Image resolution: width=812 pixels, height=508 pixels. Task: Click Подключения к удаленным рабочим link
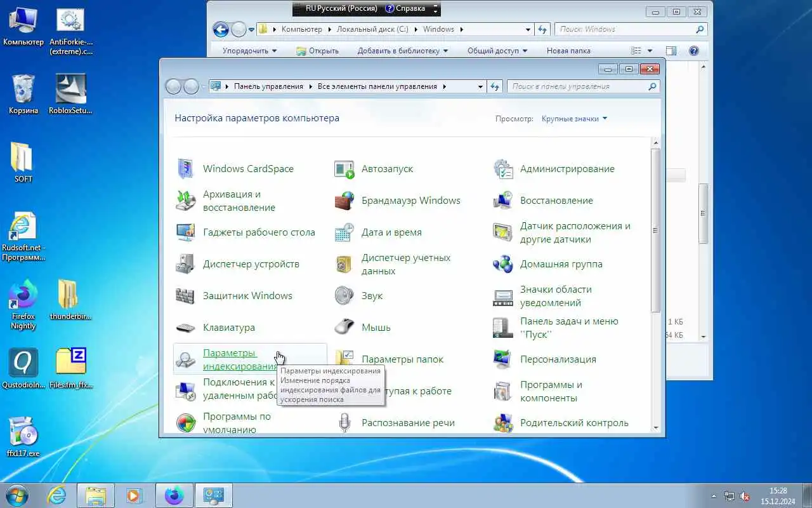point(240,389)
